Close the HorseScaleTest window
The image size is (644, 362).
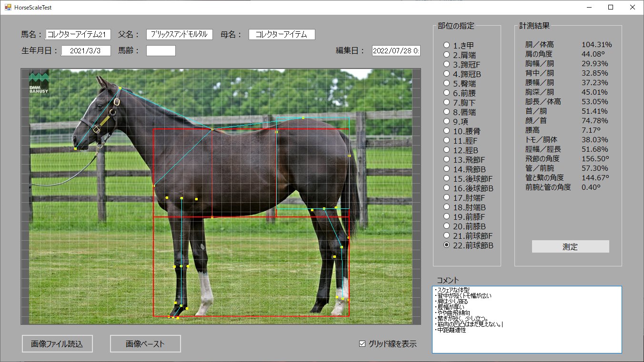(633, 7)
